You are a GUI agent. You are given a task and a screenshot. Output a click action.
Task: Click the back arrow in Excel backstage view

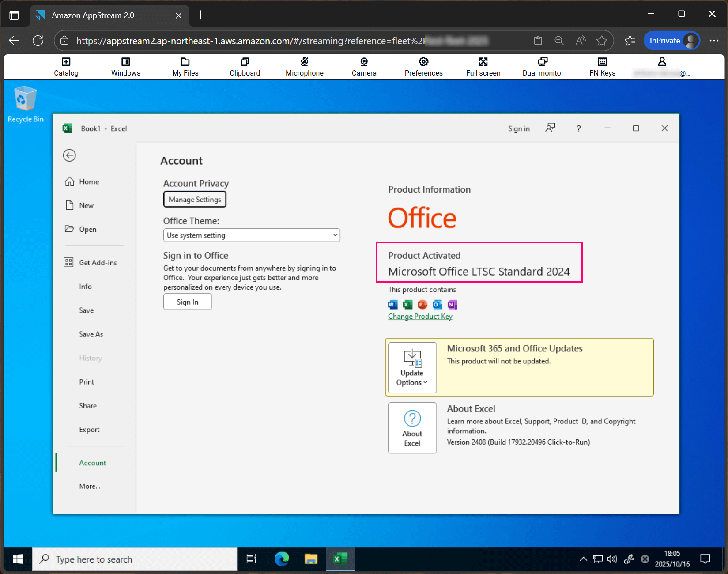69,155
